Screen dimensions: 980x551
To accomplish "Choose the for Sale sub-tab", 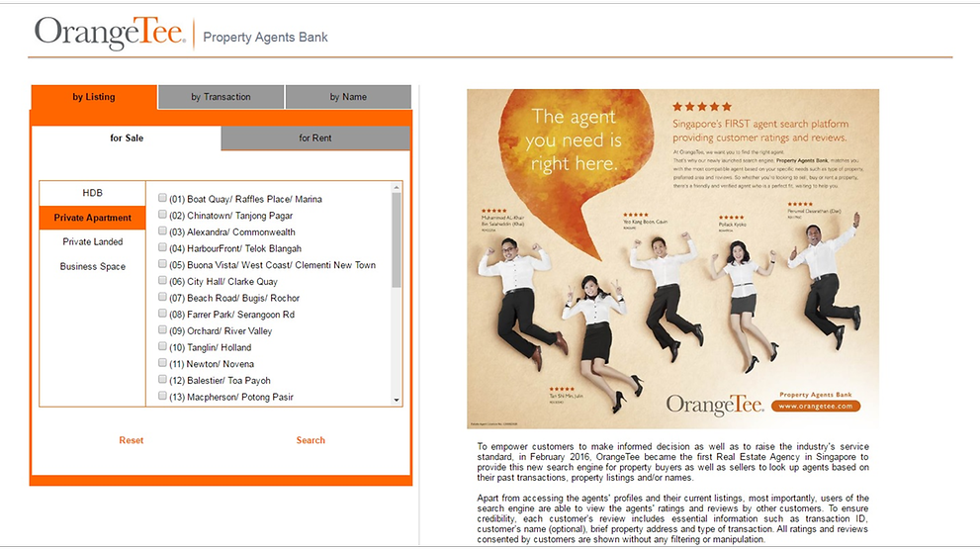I will (x=127, y=138).
